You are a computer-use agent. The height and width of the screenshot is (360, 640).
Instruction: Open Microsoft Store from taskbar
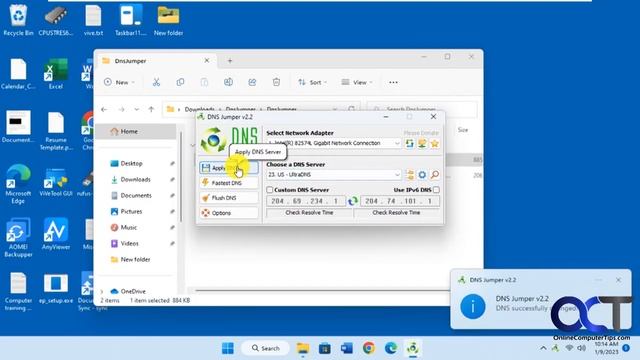click(325, 348)
